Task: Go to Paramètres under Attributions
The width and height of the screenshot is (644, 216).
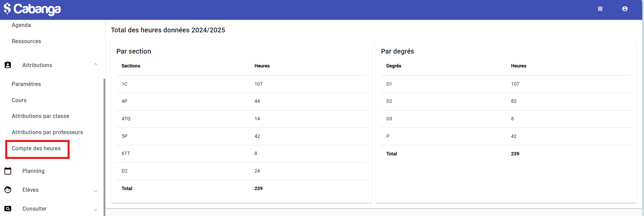Action: click(x=26, y=84)
